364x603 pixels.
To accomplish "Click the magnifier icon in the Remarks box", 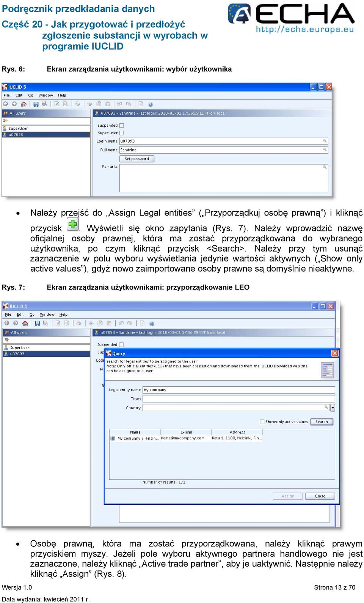I will click(325, 167).
